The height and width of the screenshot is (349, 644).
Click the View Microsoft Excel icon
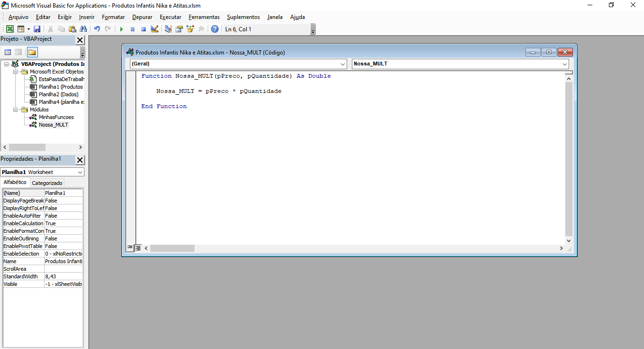pos(9,29)
